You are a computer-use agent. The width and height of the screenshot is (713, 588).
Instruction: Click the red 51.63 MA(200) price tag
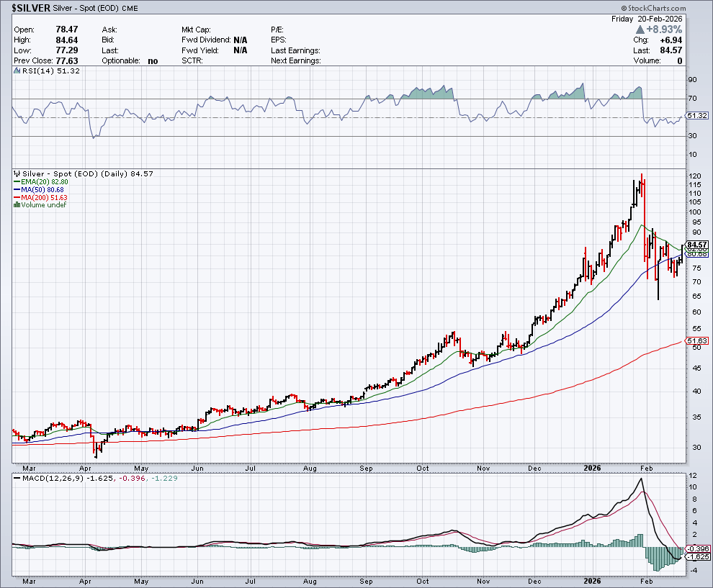[x=696, y=340]
